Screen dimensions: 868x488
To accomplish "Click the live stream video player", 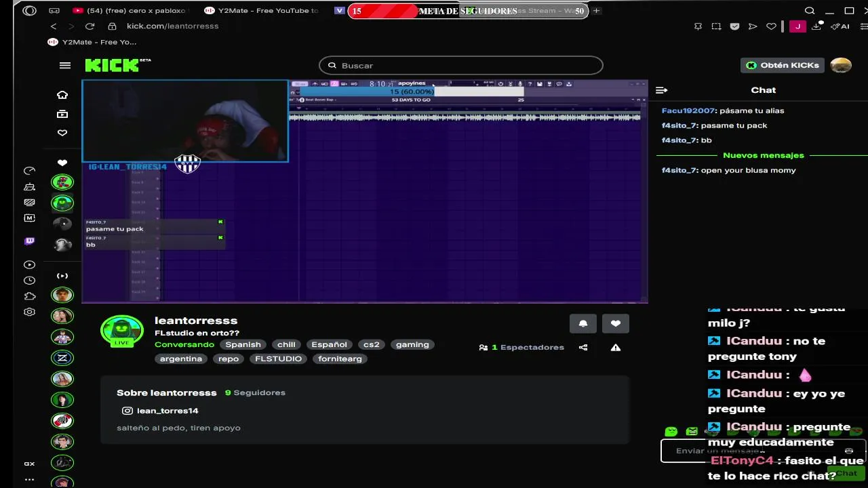I will [365, 191].
